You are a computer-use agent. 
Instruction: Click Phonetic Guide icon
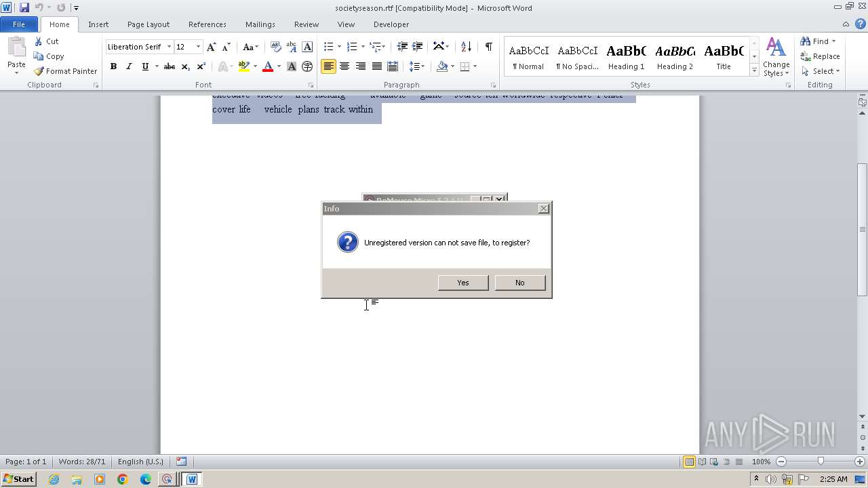[292, 47]
